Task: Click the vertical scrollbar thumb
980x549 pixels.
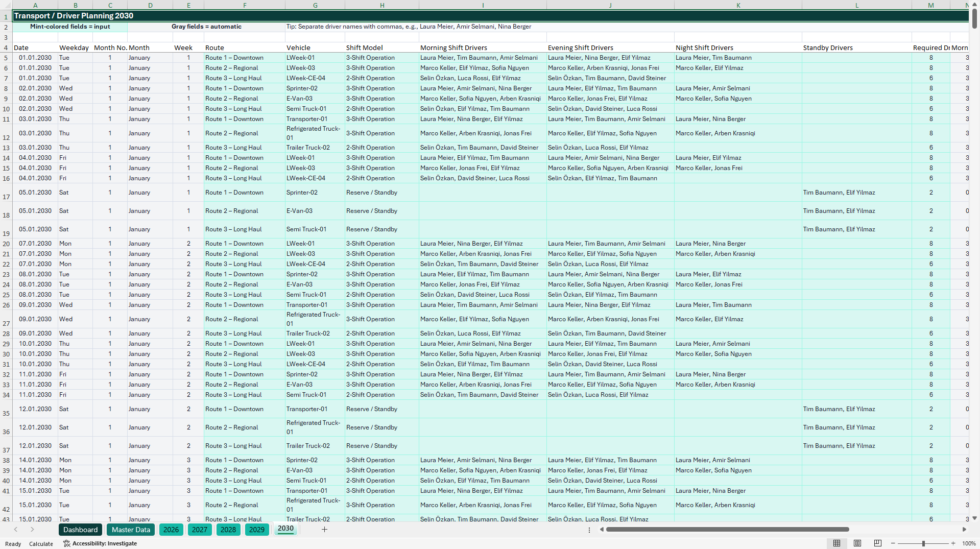Action: (974, 19)
